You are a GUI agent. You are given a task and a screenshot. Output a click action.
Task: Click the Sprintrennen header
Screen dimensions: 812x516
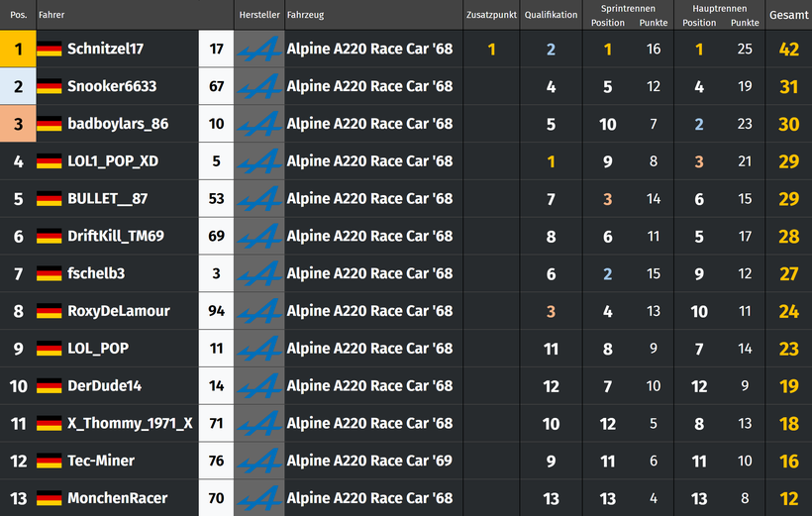click(x=628, y=8)
